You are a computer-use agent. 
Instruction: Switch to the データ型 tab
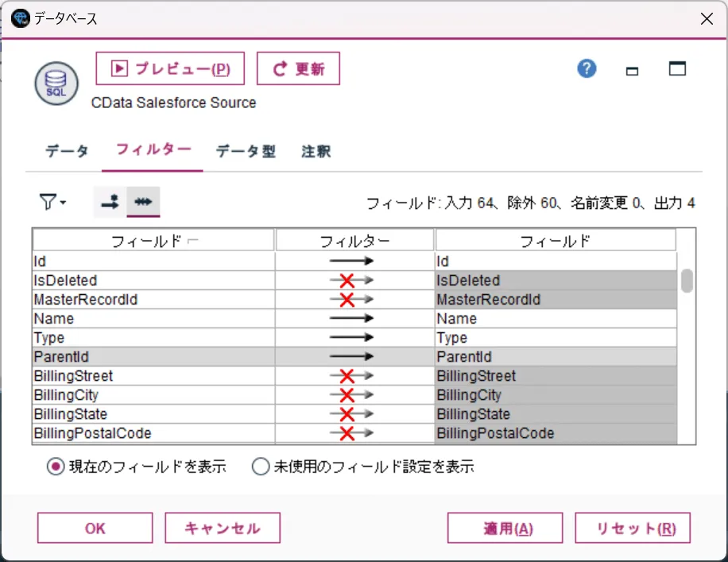pos(246,151)
